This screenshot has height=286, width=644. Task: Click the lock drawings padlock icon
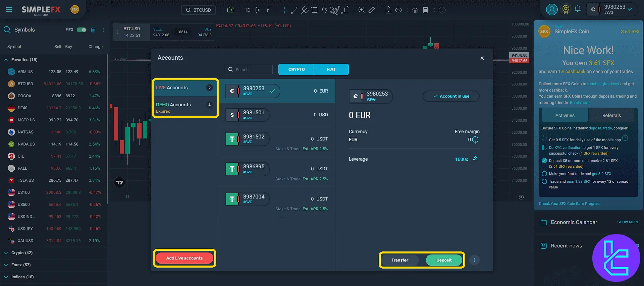[388, 10]
